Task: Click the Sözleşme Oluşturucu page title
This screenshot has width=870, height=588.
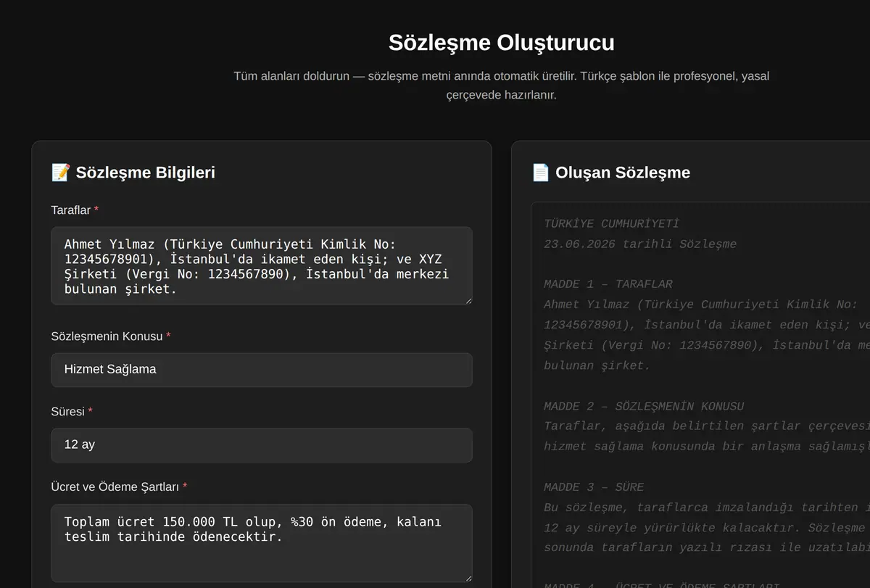Action: coord(502,43)
